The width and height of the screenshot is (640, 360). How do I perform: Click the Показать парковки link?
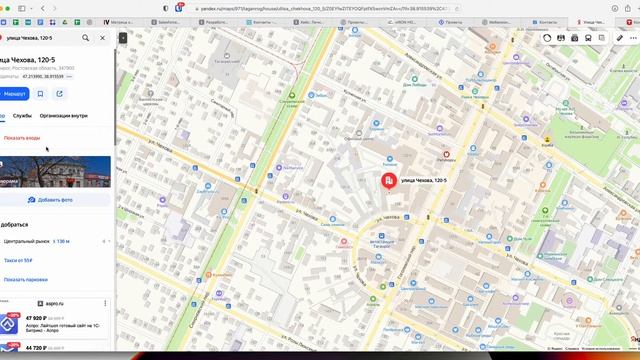pyautogui.click(x=26, y=280)
